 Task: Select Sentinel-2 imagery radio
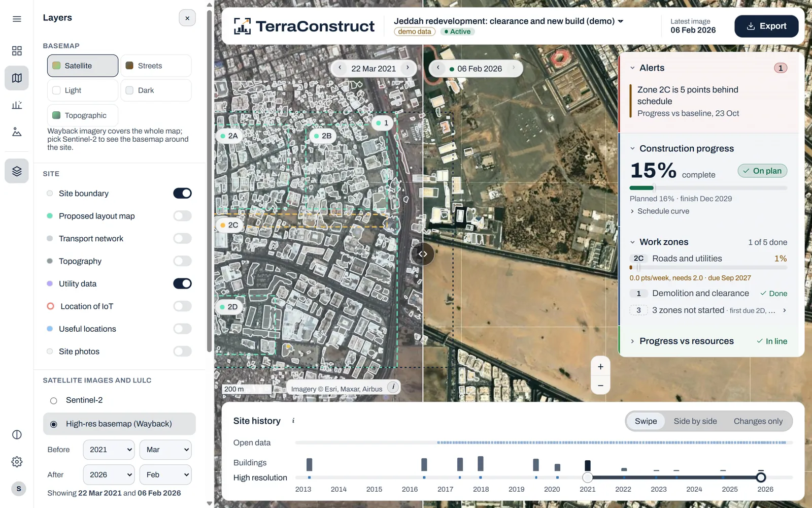[x=54, y=401]
